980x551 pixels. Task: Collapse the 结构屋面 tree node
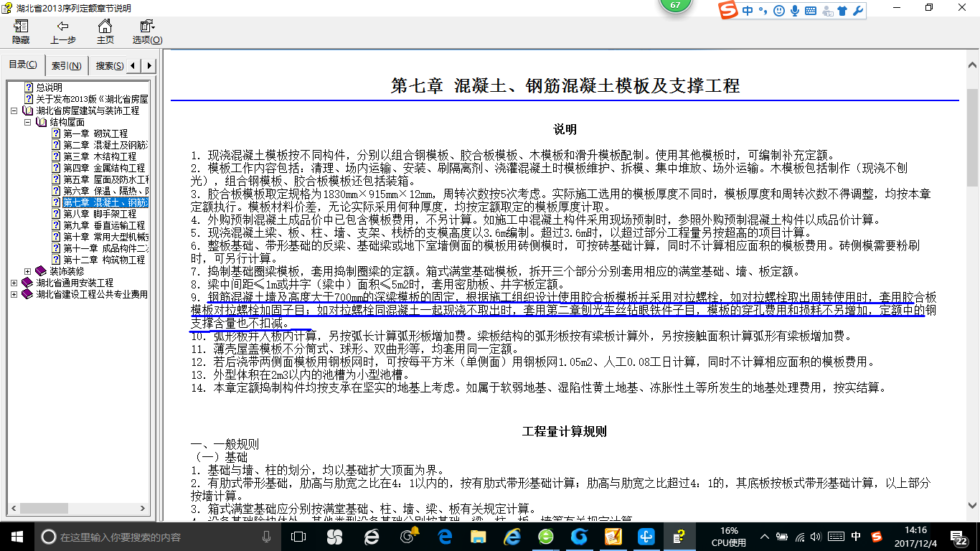tap(27, 123)
